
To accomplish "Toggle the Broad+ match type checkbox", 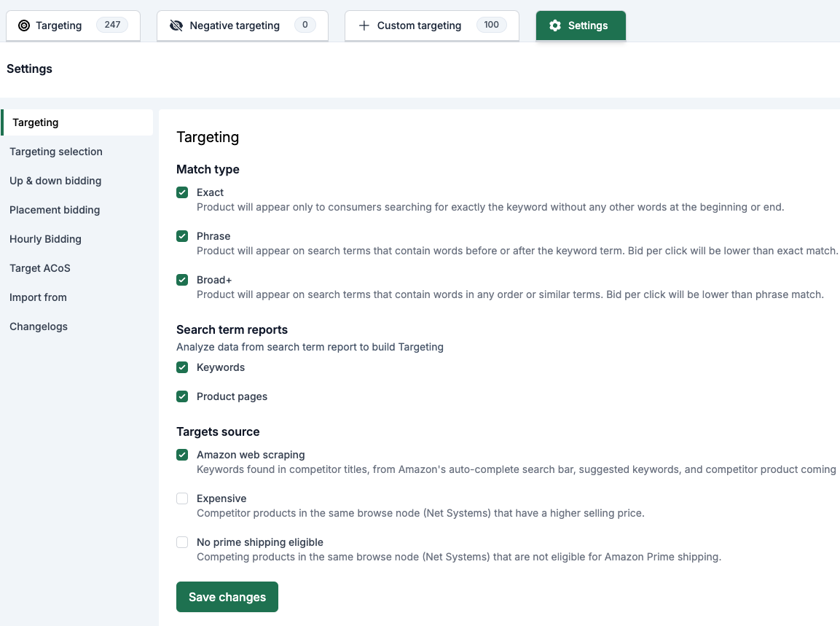I will point(182,280).
